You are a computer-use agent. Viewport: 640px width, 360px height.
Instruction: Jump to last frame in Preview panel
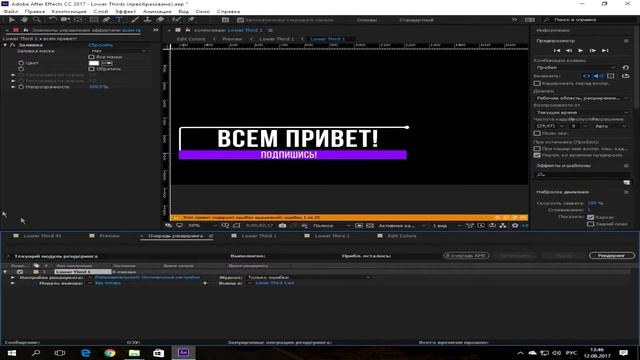[x=605, y=50]
